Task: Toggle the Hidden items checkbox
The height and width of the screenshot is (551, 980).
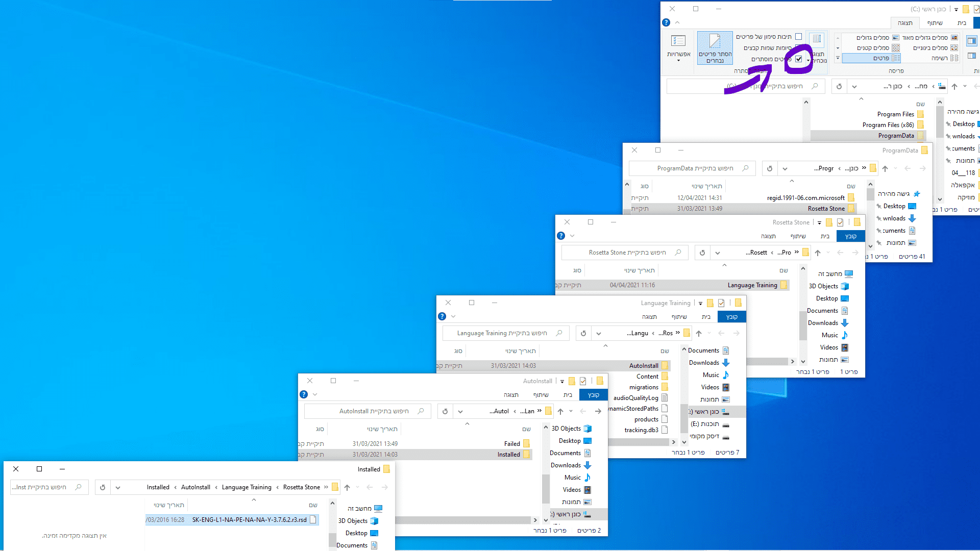Action: coord(799,59)
